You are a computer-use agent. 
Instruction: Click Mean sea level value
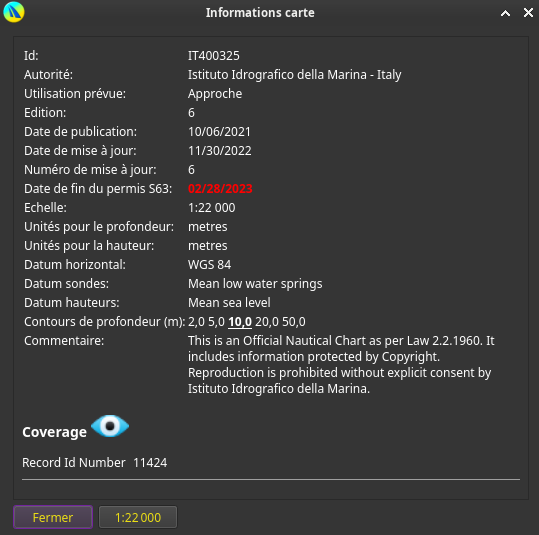tap(229, 303)
